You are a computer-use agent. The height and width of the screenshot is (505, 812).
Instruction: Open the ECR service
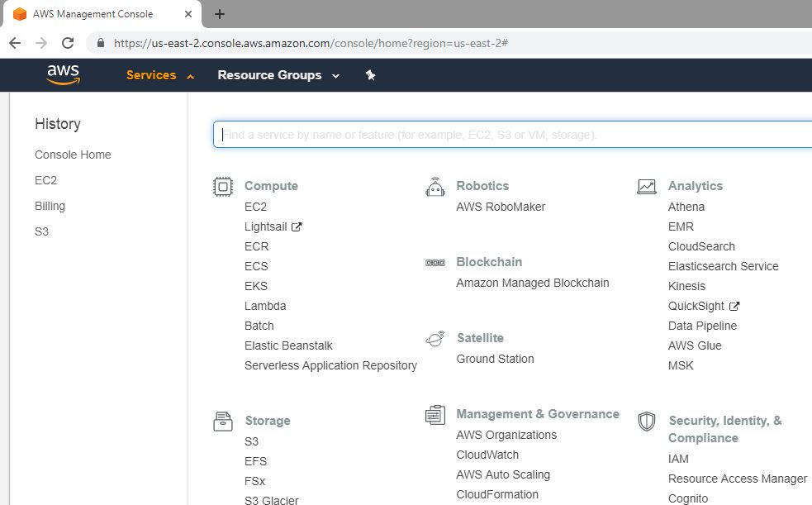[x=256, y=246]
